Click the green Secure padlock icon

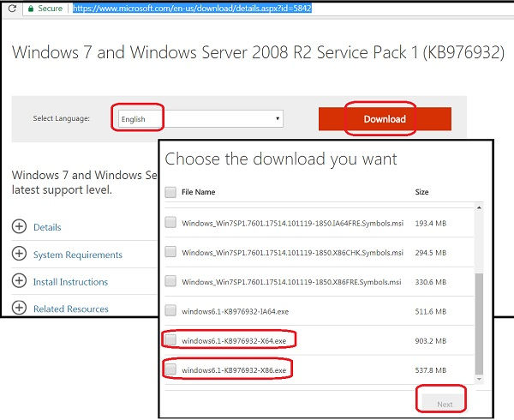coord(31,9)
